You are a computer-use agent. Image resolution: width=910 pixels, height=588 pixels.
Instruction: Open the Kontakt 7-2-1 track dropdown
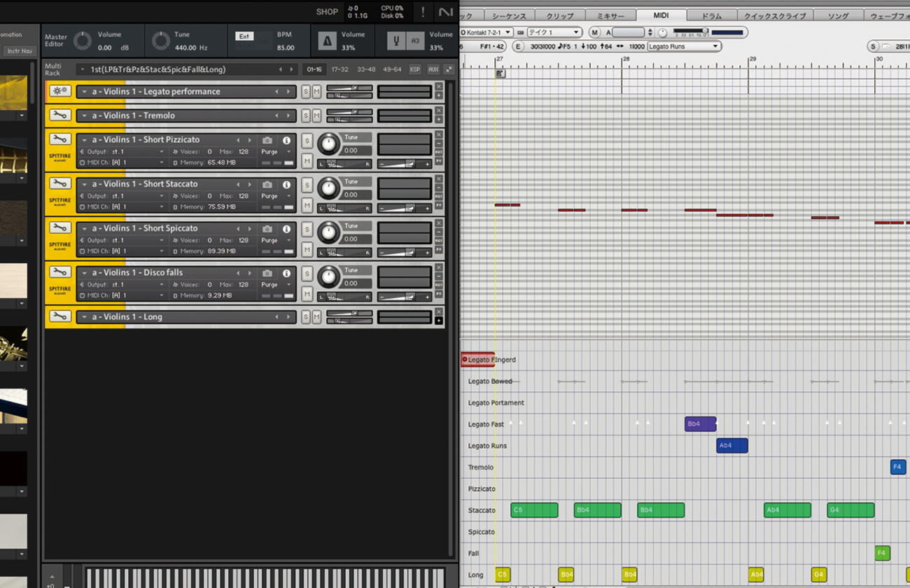click(x=487, y=32)
